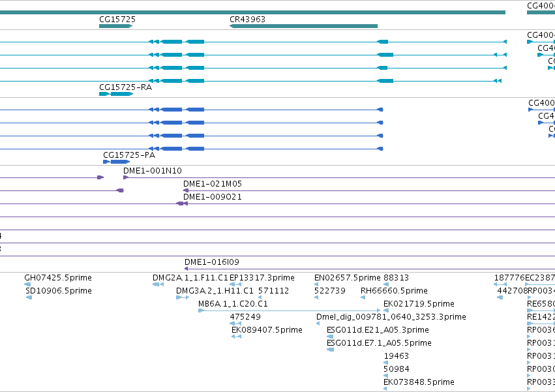Click the CR43963 gene span bar
Screen dimensions: 555x392
point(303,26)
